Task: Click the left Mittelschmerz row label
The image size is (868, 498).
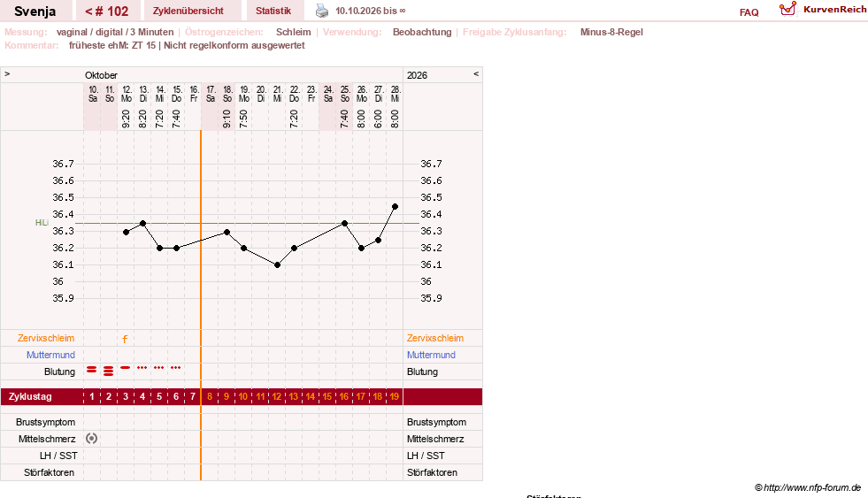Action: [47, 439]
